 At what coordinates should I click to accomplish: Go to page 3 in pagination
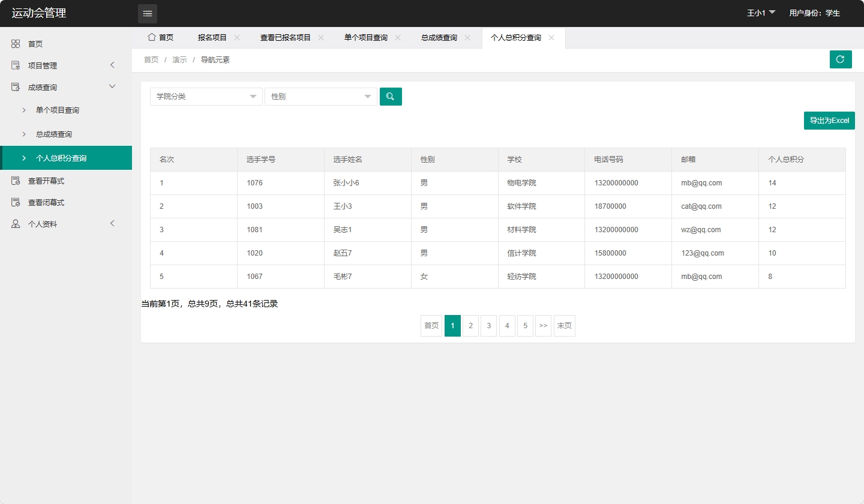point(488,325)
